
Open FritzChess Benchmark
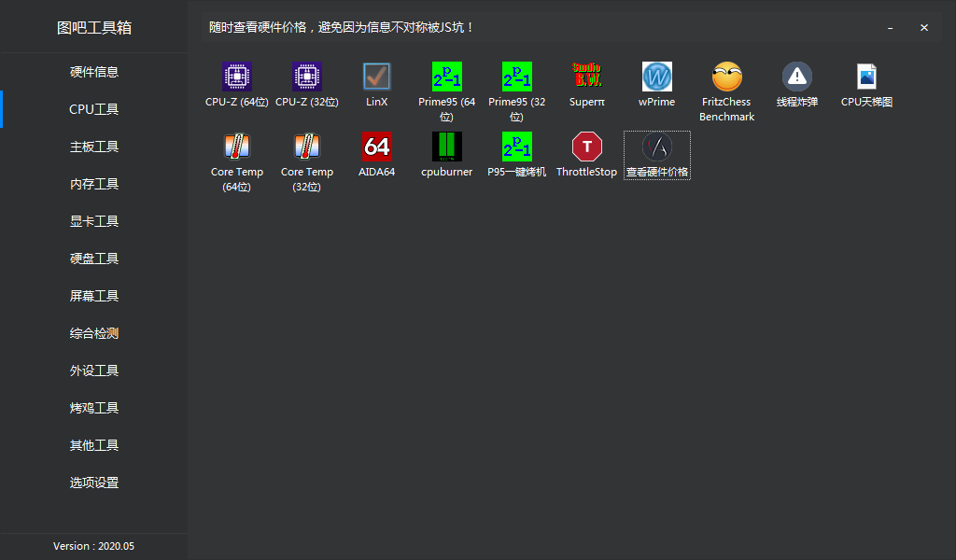tap(726, 84)
